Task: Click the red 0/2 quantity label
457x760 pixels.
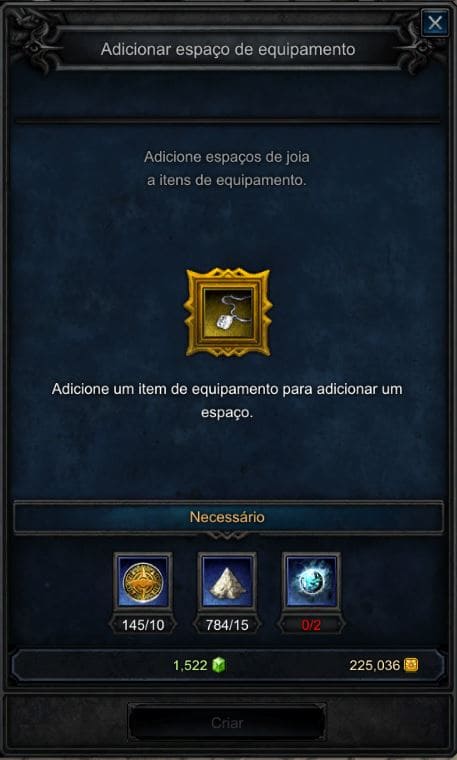Action: (x=311, y=625)
